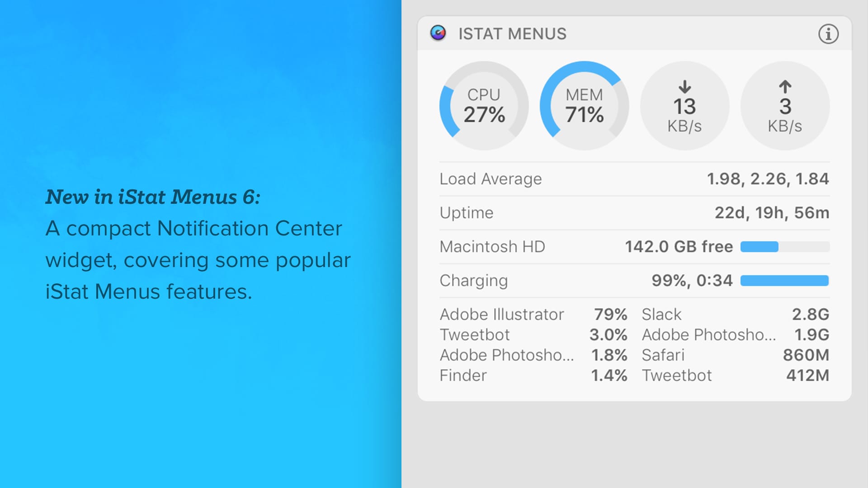
Task: Open the widget info button
Action: click(x=828, y=34)
